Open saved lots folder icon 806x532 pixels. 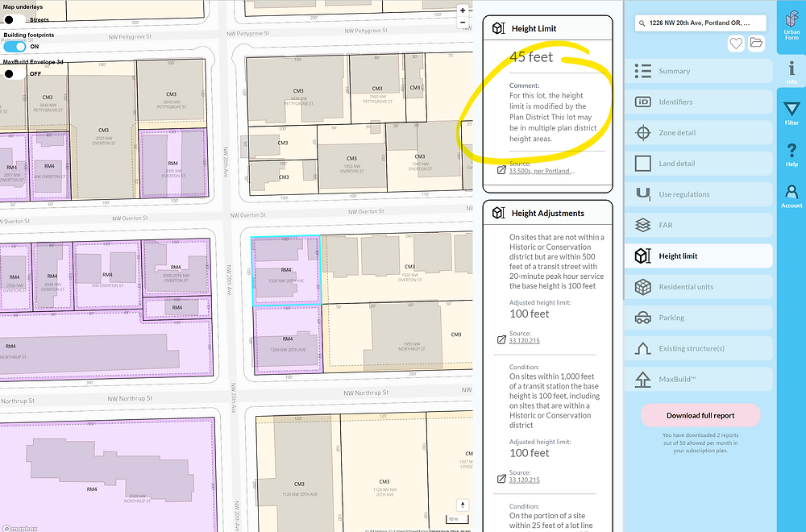[x=756, y=44]
